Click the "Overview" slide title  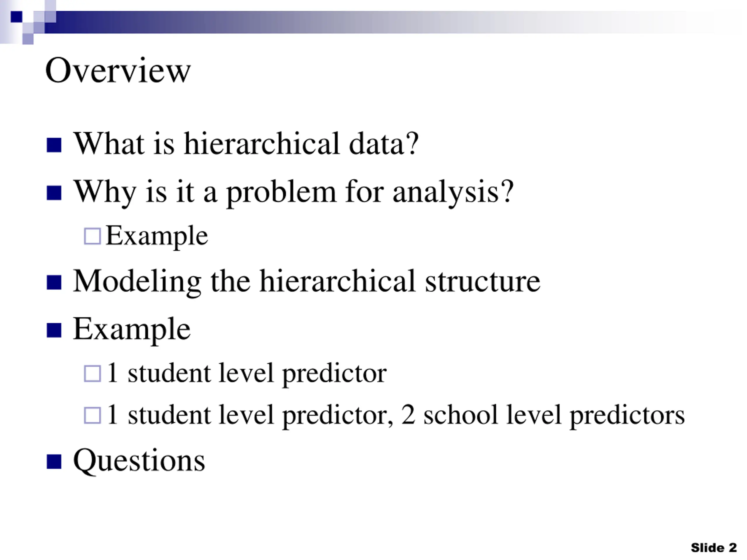(118, 70)
